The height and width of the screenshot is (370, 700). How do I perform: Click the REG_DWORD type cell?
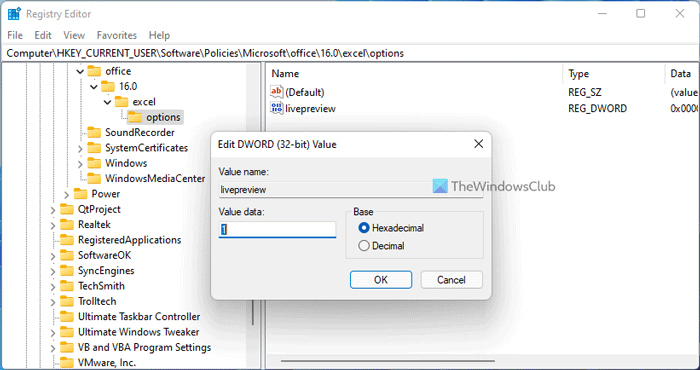click(x=597, y=108)
